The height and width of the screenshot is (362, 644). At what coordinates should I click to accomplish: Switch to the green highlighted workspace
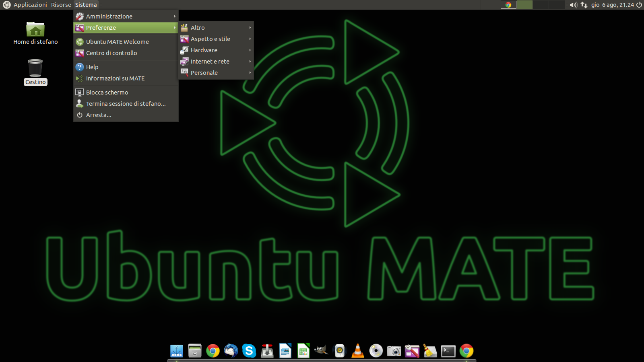[x=524, y=5]
